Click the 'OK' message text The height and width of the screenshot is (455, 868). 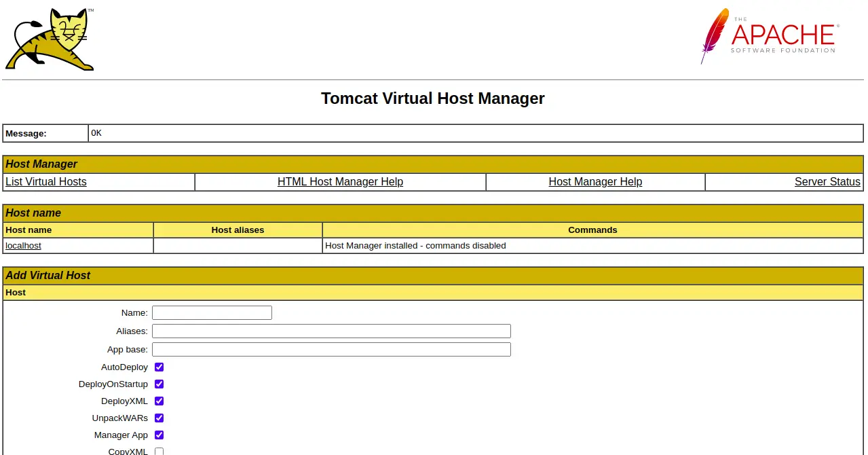96,133
